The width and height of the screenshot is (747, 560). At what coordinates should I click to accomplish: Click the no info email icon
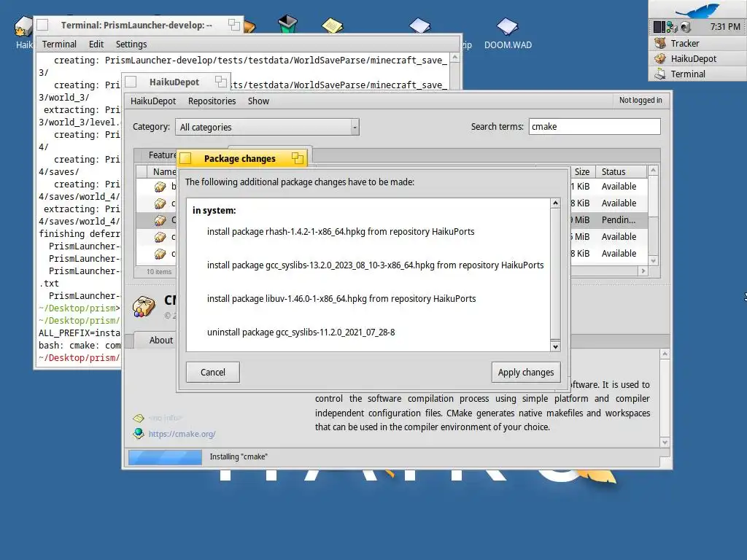click(x=139, y=418)
